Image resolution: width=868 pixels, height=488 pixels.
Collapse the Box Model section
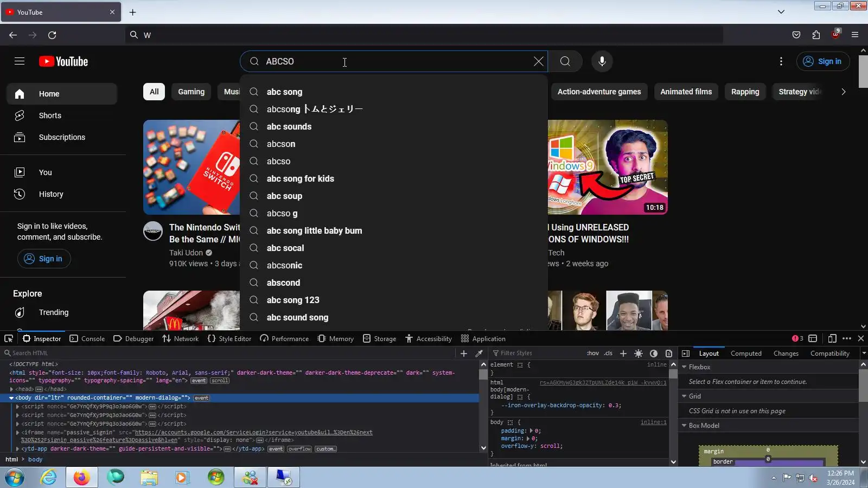coord(684,426)
